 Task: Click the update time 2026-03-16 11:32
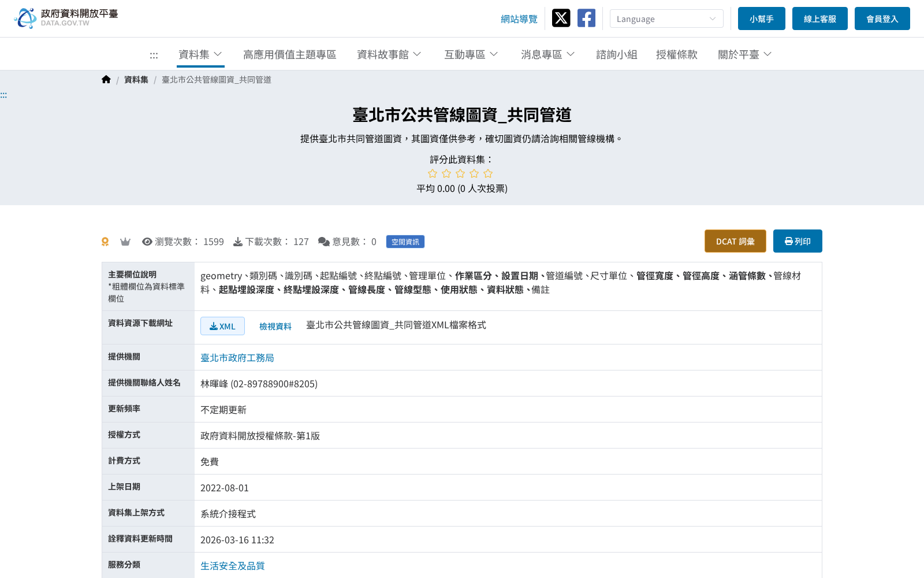237,540
